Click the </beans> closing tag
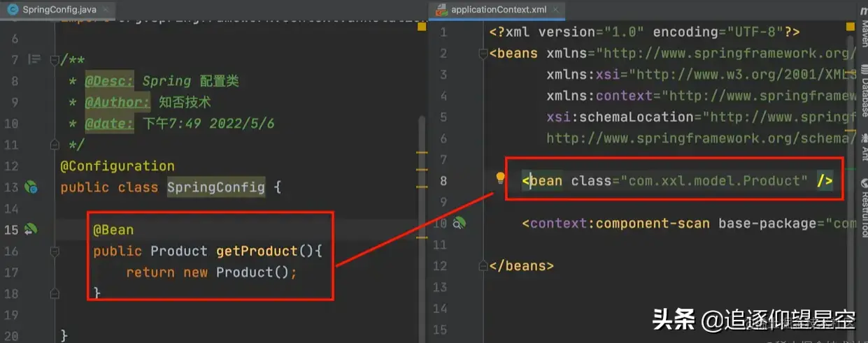The image size is (868, 343). (521, 266)
